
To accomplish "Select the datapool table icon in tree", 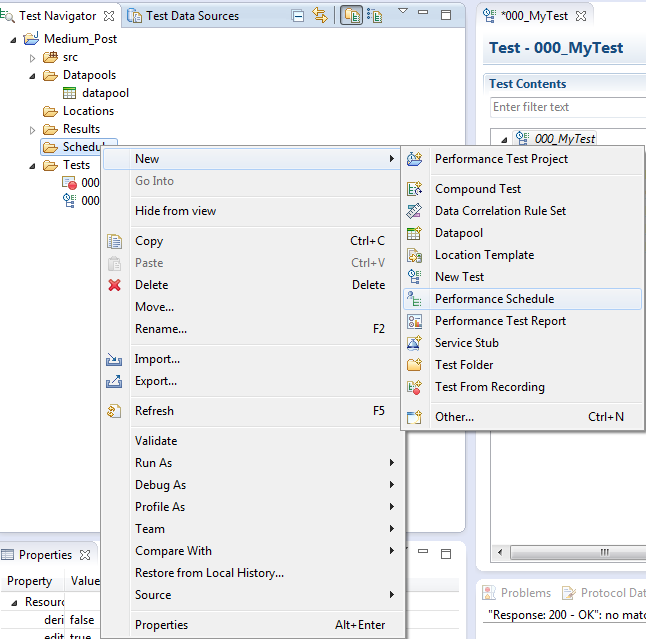I will [69, 93].
